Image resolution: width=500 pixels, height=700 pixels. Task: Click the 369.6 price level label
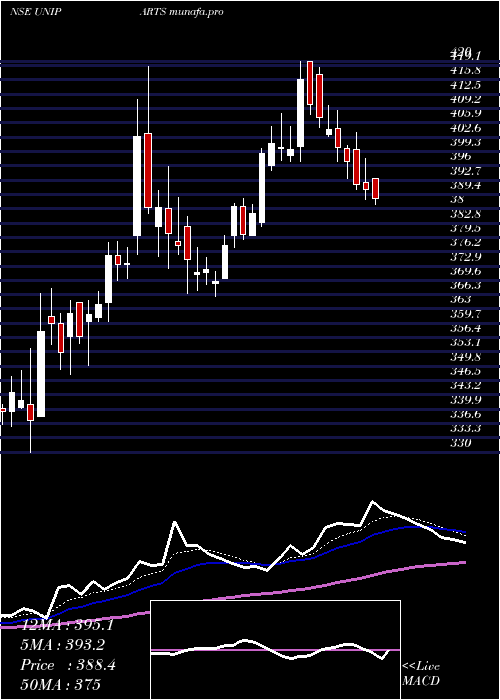pos(464,271)
